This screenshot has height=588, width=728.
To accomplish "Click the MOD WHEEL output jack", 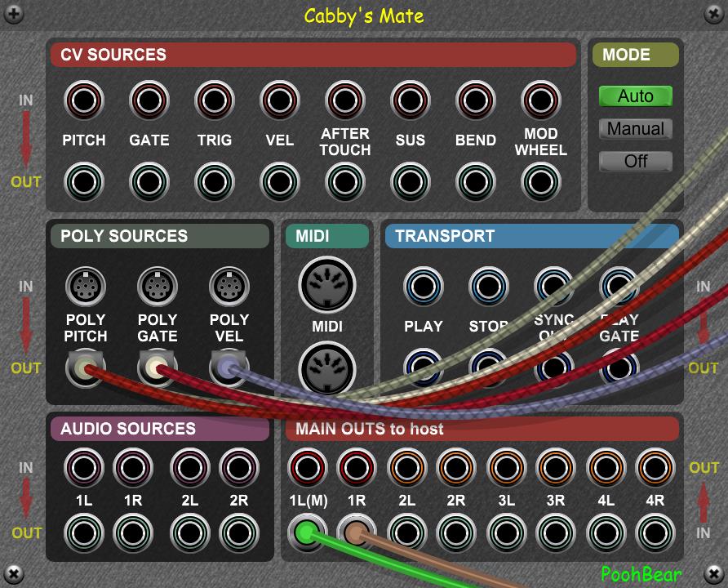I will tap(541, 181).
